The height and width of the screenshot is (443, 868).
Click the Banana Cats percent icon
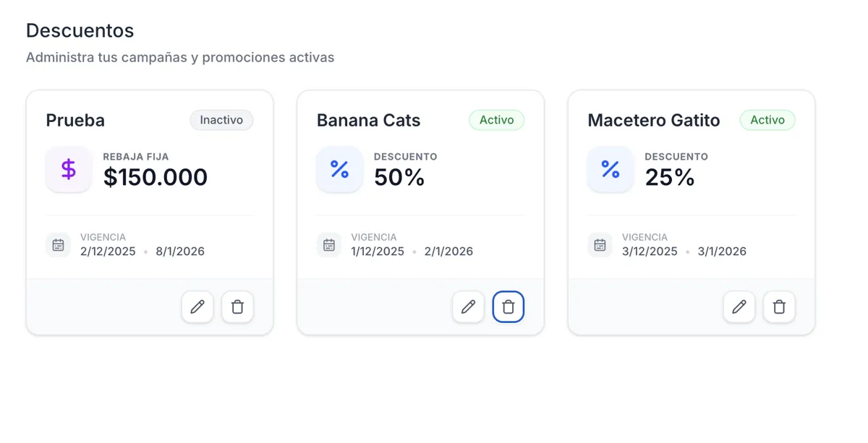[x=339, y=169]
